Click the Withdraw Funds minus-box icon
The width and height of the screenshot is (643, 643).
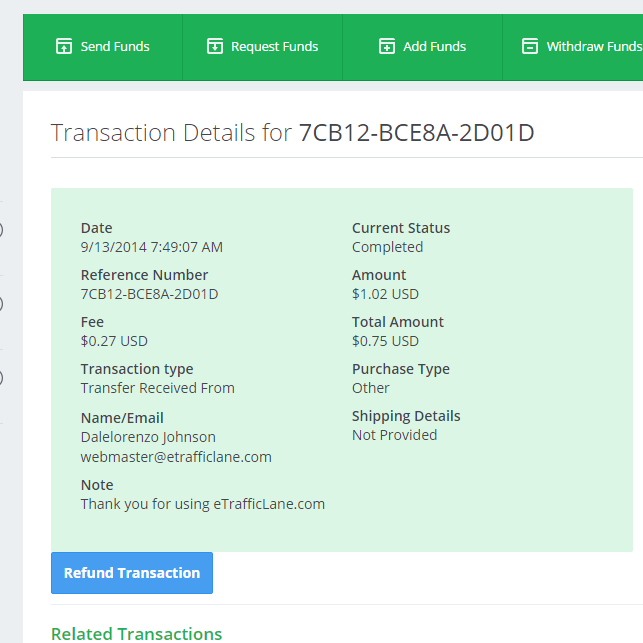coord(530,46)
